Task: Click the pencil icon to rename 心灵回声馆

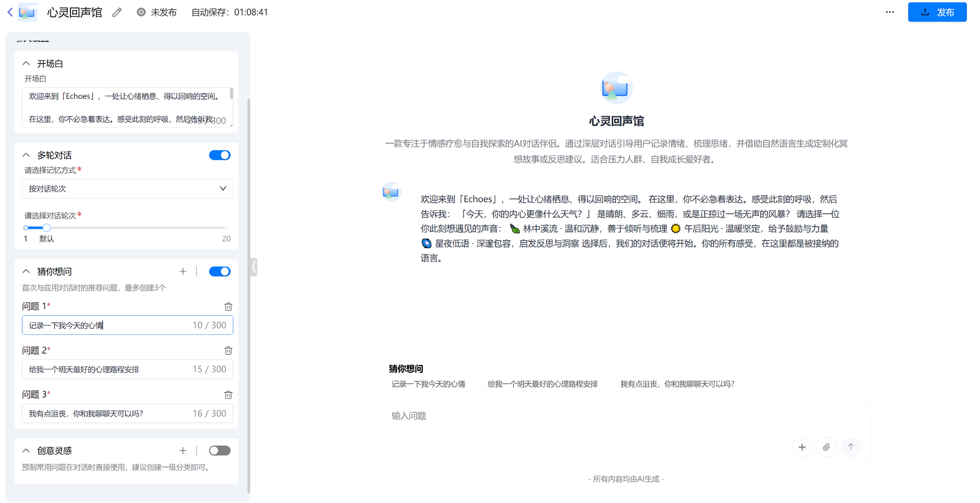Action: click(x=117, y=12)
